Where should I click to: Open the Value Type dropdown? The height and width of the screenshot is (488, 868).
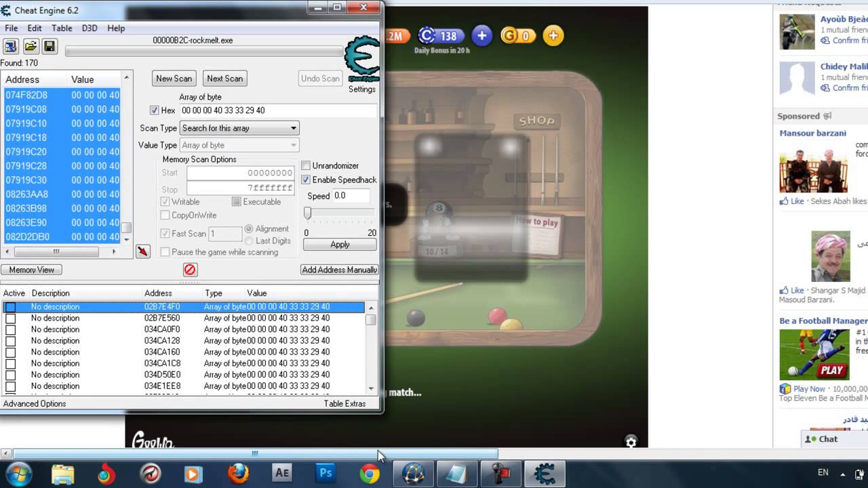click(x=239, y=145)
